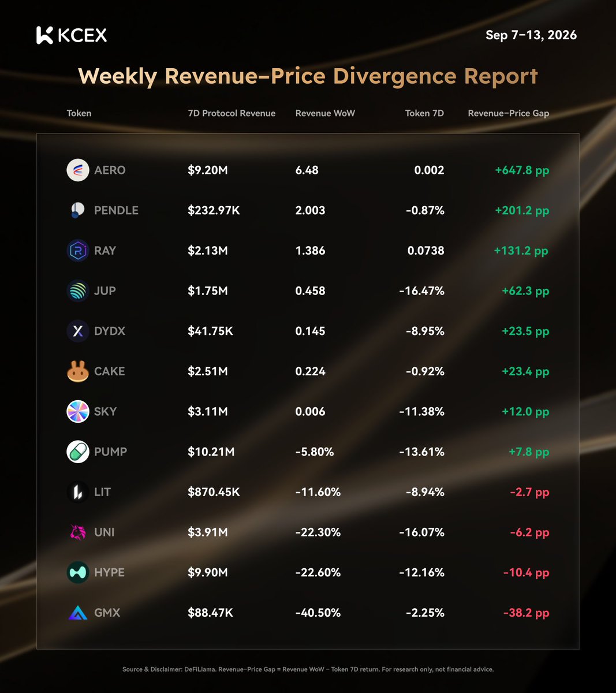Click JUP Revenue WoW value 0.458
Screen dimensions: 616x693
(310, 290)
